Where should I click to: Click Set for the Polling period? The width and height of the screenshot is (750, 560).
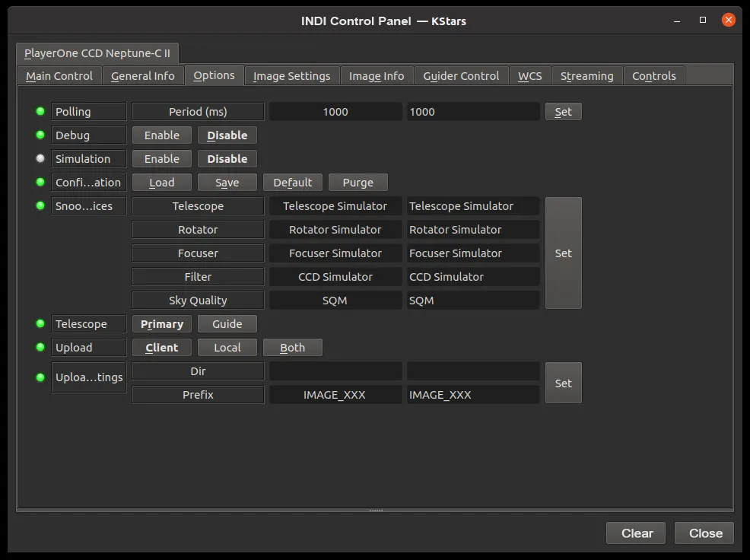click(x=564, y=112)
